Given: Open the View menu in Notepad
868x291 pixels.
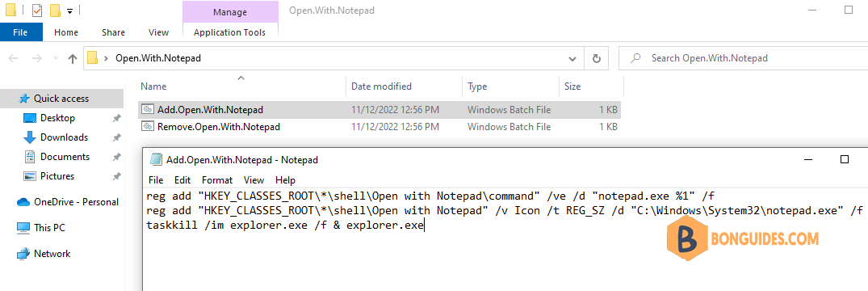Looking at the screenshot, I should point(254,180).
